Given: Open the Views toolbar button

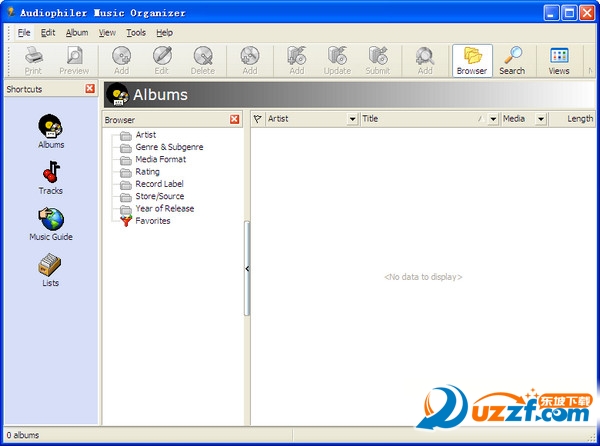Looking at the screenshot, I should pos(559,60).
